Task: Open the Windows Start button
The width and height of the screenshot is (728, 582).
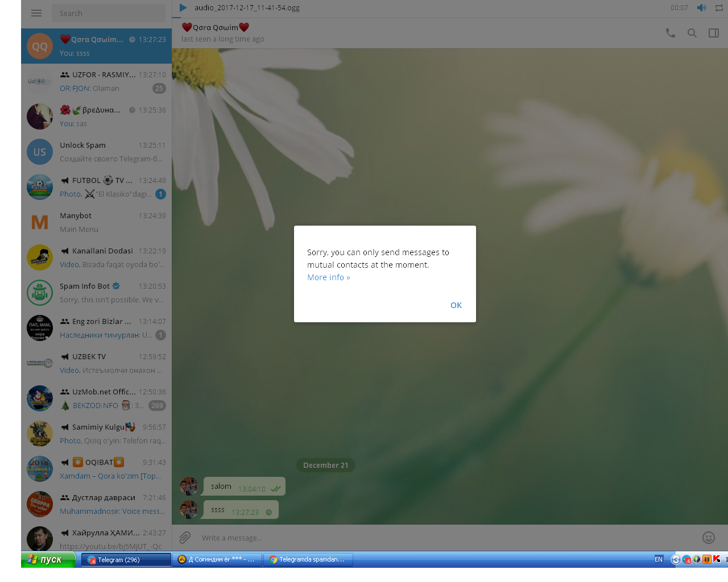Action: (48, 559)
